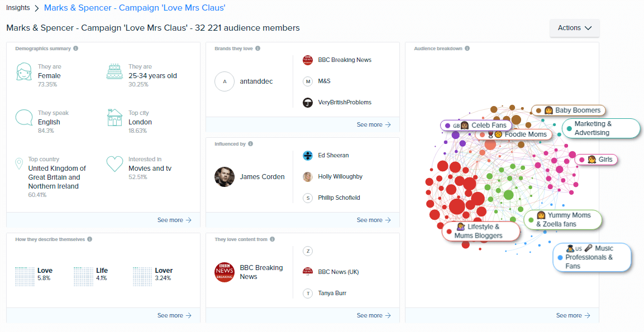This screenshot has height=332, width=644.
Task: Open James Corden profile photo
Action: point(225,177)
